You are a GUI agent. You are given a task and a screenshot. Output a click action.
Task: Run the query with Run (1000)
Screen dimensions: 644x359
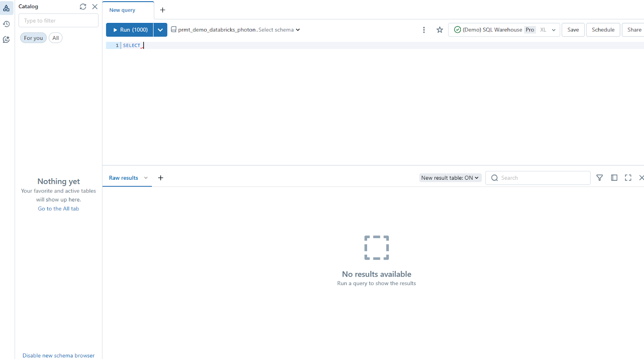click(x=130, y=30)
